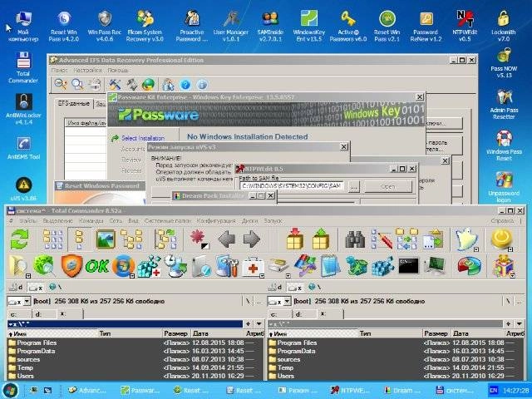Open file search via the binoculars icon
Screen dimensions: 532x399
[x=355, y=239]
